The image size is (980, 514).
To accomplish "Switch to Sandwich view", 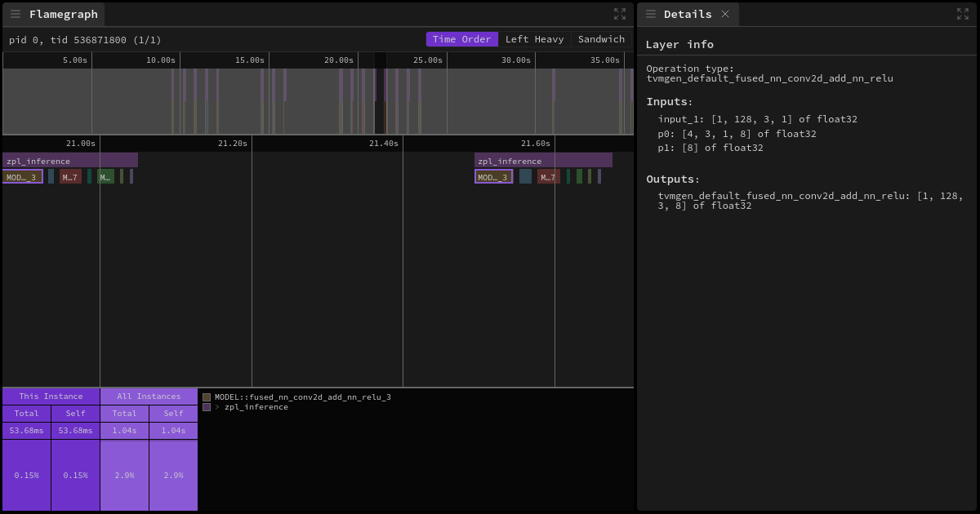I will (x=600, y=38).
